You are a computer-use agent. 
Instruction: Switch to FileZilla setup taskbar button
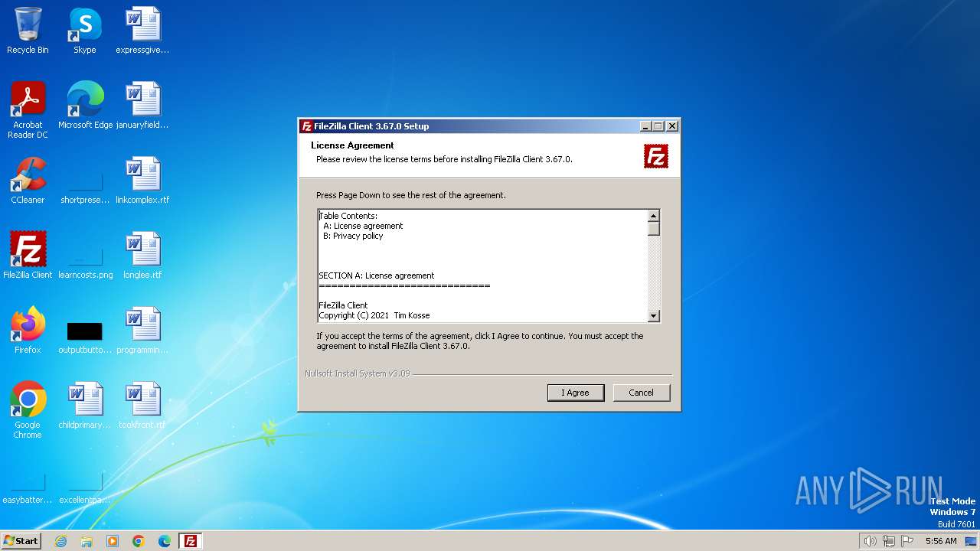(x=191, y=541)
